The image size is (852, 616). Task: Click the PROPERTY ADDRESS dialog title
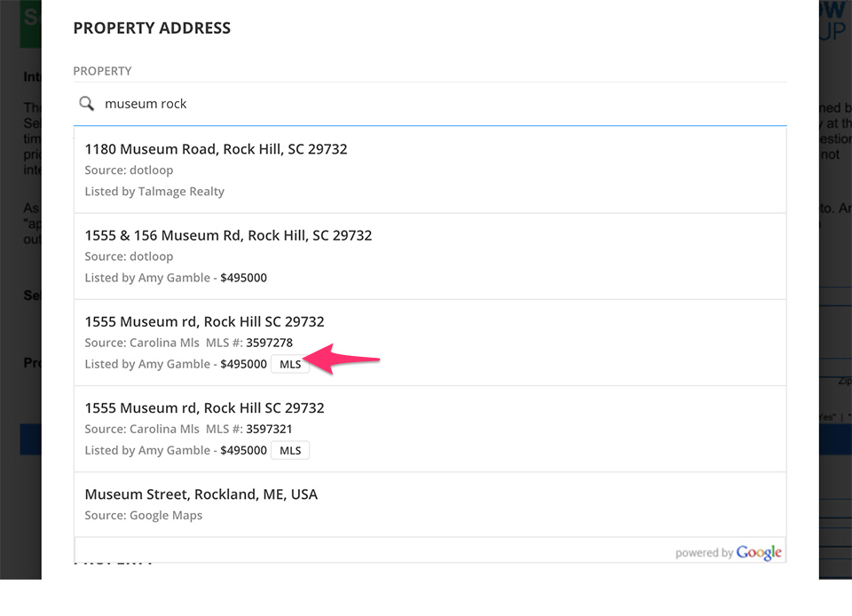[151, 28]
